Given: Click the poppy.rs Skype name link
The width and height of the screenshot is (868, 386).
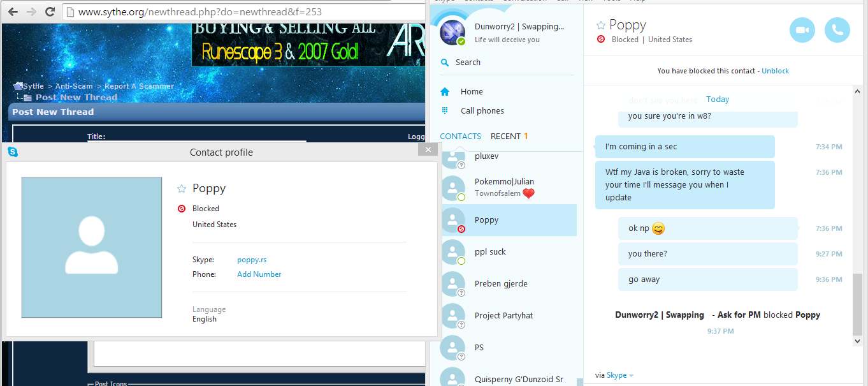Looking at the screenshot, I should tap(252, 260).
